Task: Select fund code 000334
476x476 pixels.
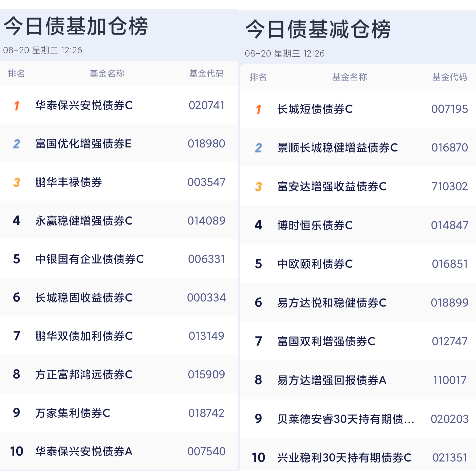Action: point(206,298)
